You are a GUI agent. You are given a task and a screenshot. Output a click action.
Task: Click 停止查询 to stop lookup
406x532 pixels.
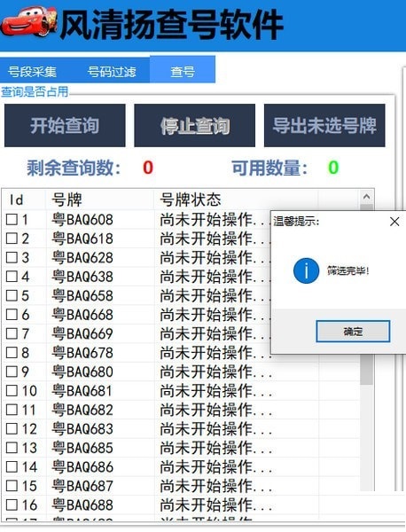coord(195,125)
